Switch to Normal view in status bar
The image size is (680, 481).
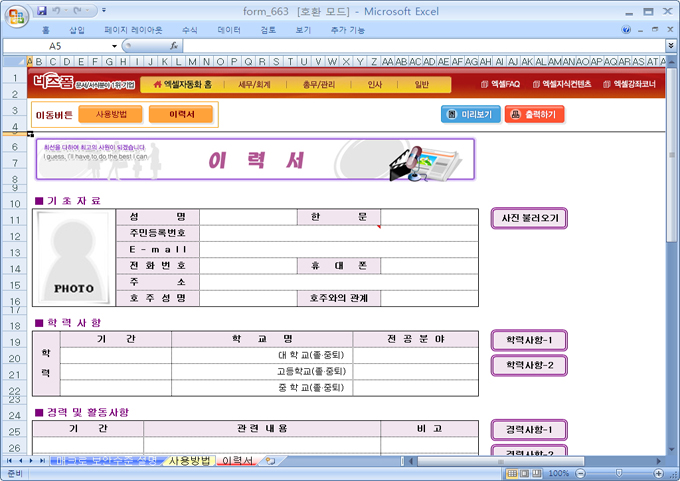click(511, 473)
